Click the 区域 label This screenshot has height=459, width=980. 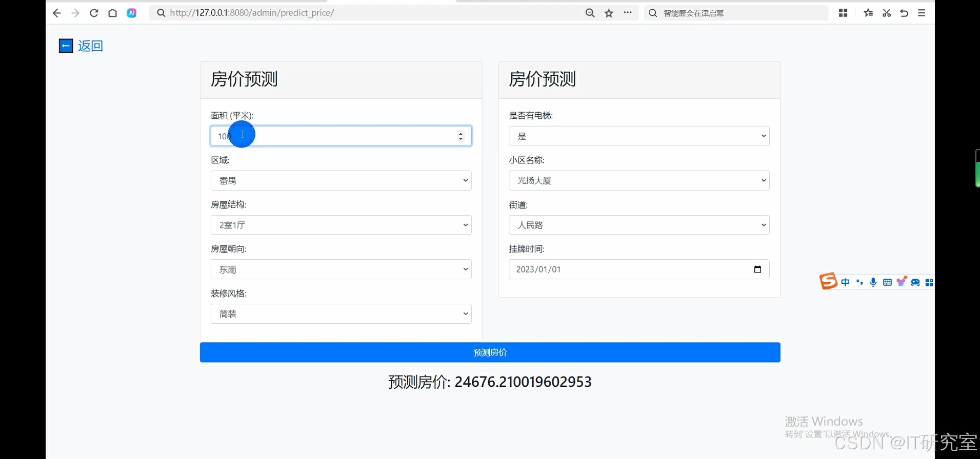[x=221, y=160]
